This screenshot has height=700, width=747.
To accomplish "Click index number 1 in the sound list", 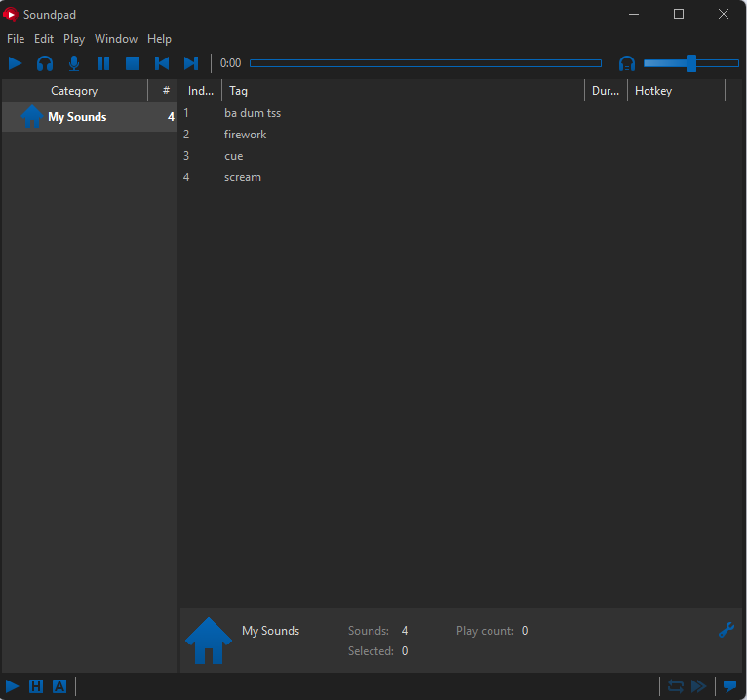I will tap(186, 113).
